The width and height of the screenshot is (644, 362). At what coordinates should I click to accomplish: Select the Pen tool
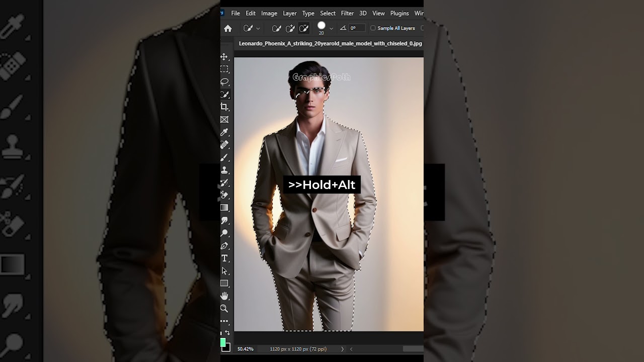point(224,245)
